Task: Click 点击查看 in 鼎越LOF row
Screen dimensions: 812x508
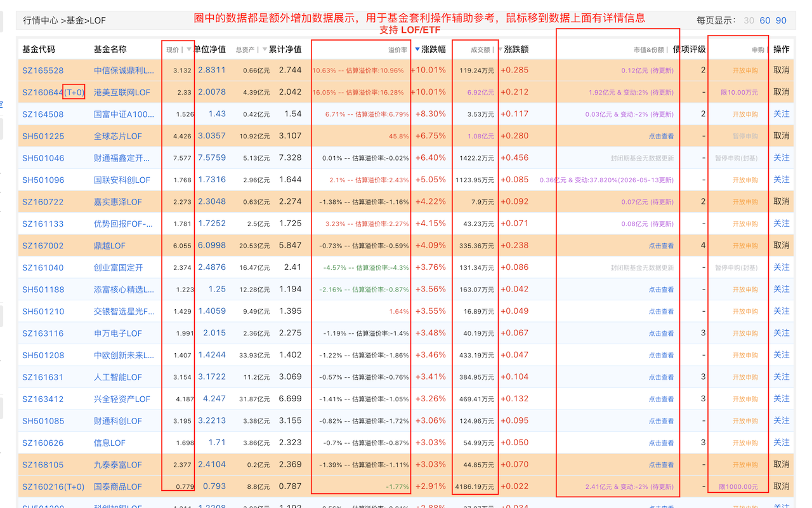Action: point(661,246)
